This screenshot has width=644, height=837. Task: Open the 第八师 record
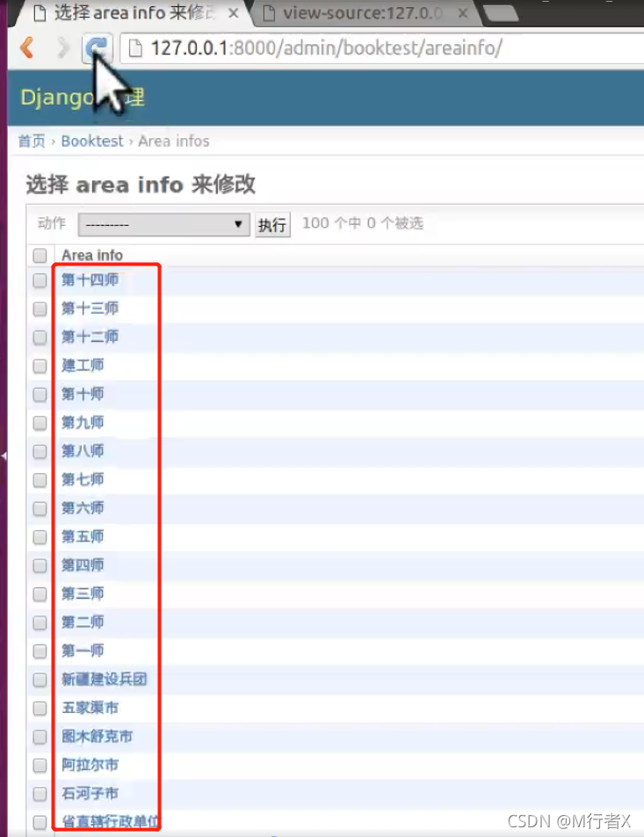tap(83, 451)
